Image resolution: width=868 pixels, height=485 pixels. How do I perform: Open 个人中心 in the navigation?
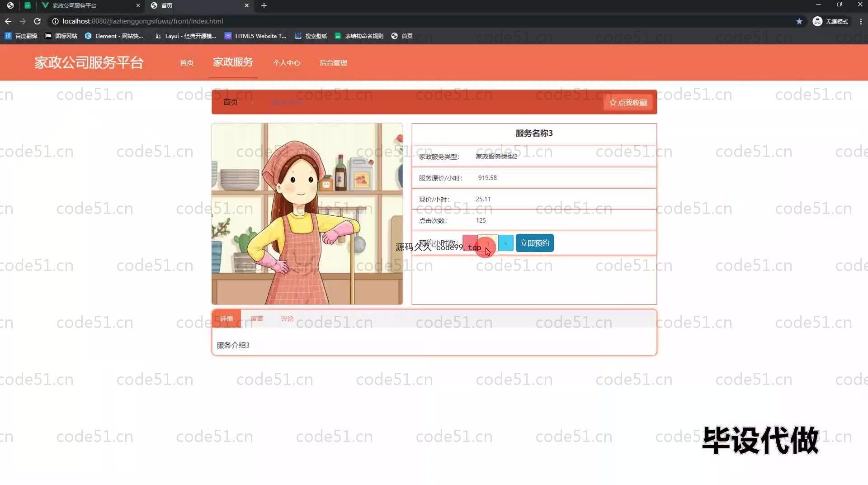(287, 63)
